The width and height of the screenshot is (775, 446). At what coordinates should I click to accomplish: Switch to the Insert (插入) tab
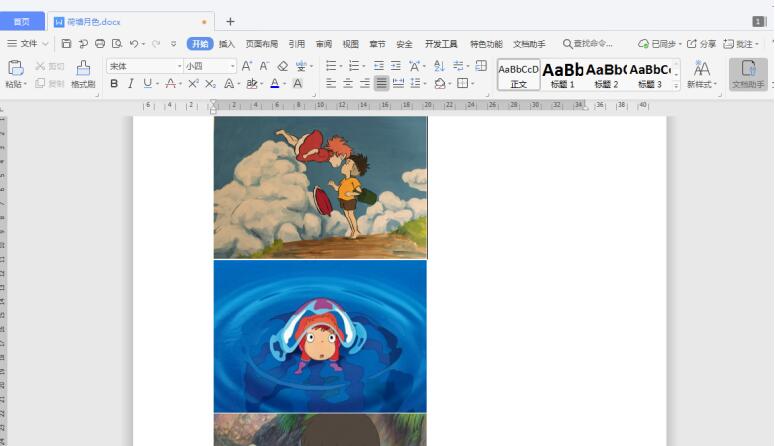(226, 44)
